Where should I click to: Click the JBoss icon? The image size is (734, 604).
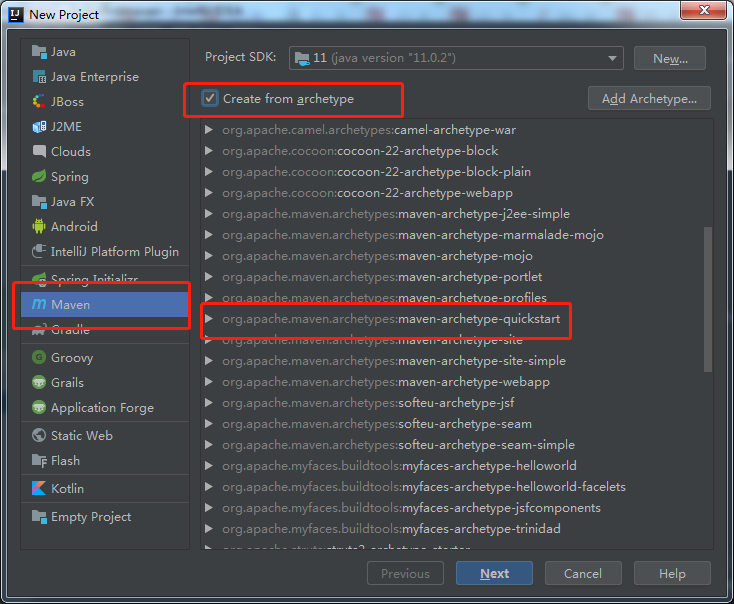(x=39, y=101)
